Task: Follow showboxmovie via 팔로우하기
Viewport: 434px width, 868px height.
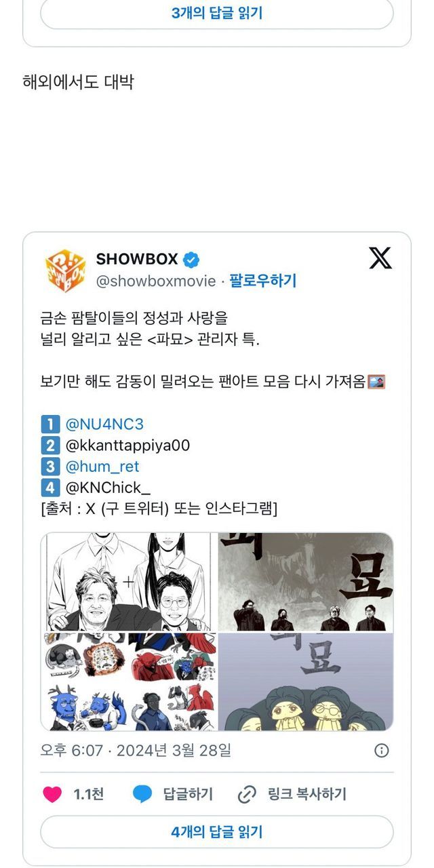Action: (263, 281)
